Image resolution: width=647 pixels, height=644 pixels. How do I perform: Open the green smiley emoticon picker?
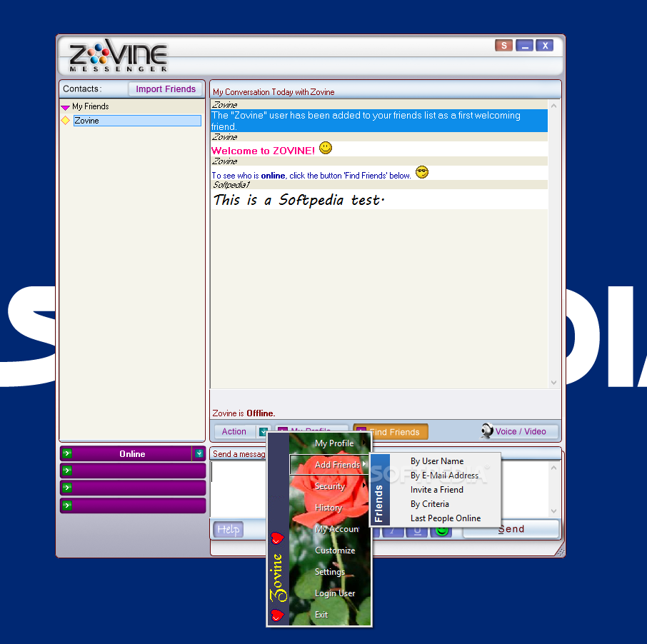[x=441, y=532]
